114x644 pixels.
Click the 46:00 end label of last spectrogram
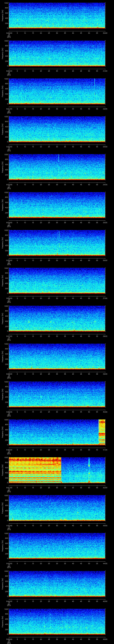(105, 639)
